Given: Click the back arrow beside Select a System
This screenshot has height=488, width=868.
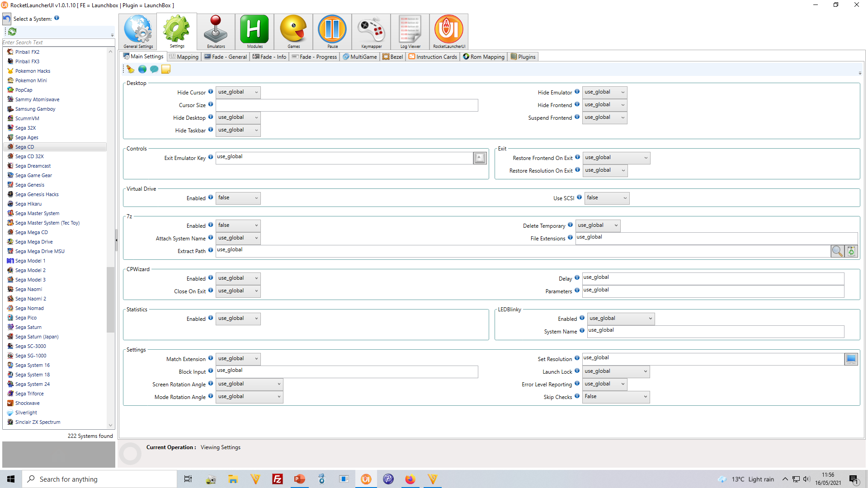Looking at the screenshot, I should coord(7,19).
